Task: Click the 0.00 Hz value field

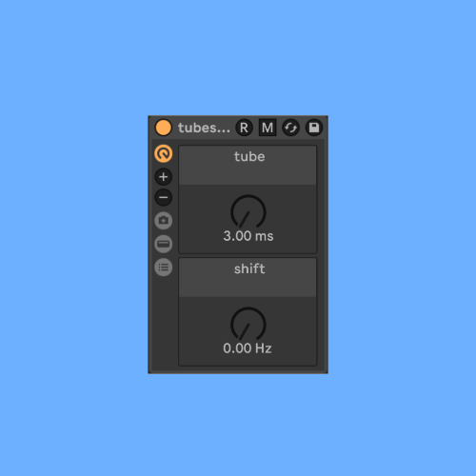Action: pyautogui.click(x=248, y=348)
